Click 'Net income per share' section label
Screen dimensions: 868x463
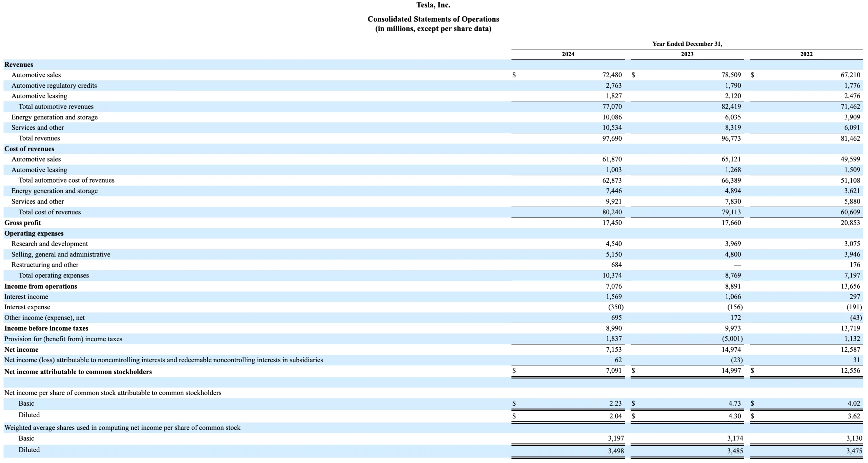point(113,393)
